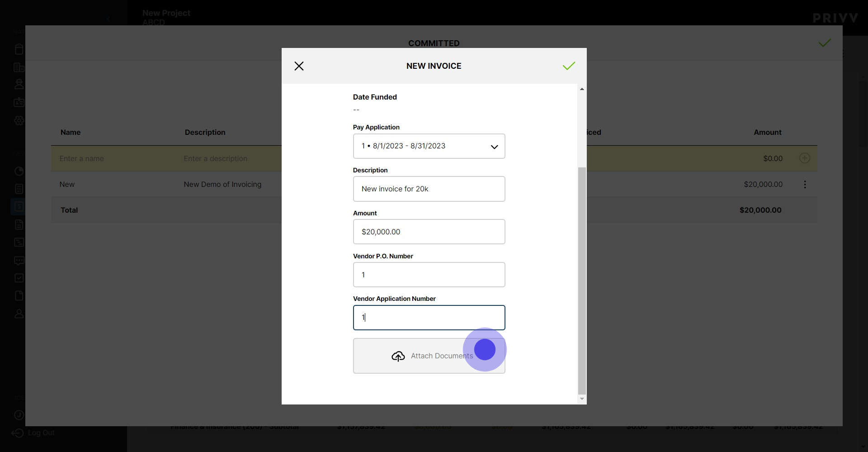Click the Attach Documents upload button
868x452 pixels.
pos(429,356)
